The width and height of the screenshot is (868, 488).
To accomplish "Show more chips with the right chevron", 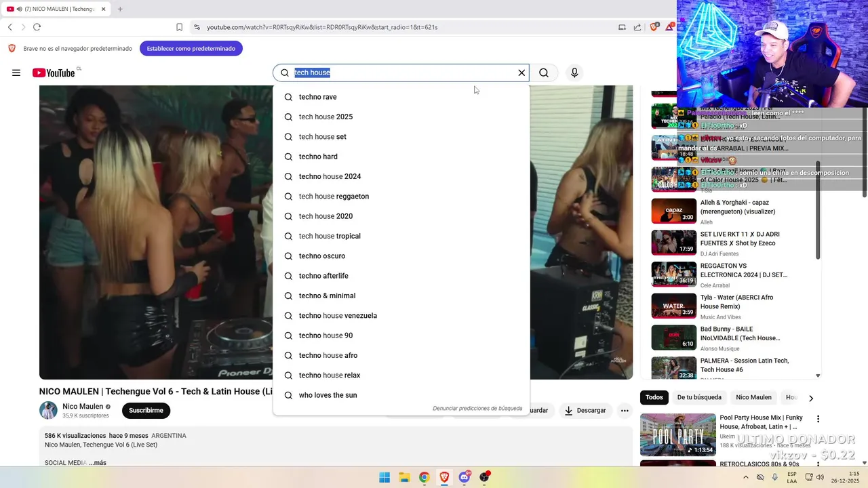I will coord(811,398).
